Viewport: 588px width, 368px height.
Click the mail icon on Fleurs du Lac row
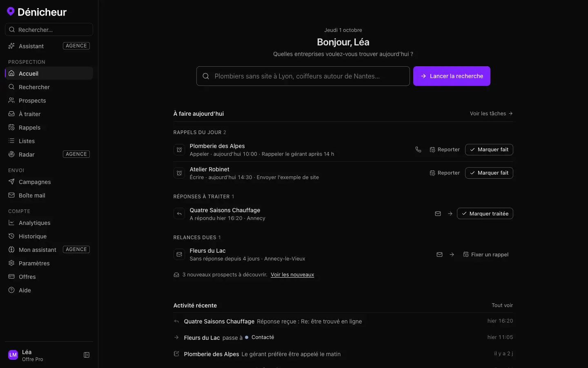[439, 254]
